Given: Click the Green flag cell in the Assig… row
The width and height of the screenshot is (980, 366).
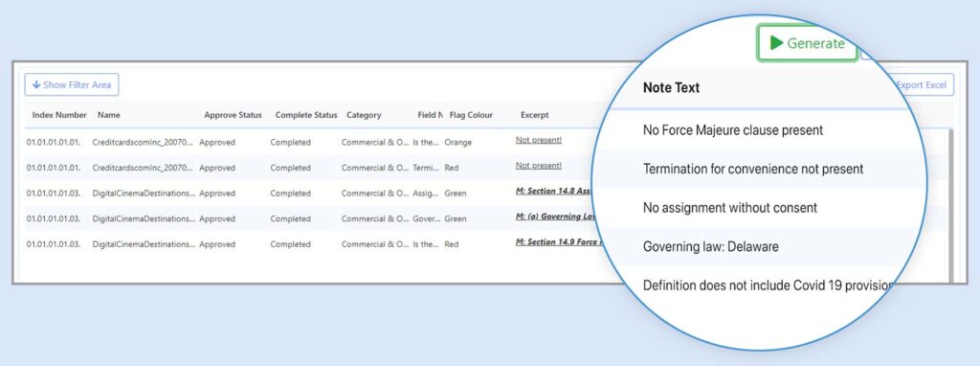Looking at the screenshot, I should (455, 194).
